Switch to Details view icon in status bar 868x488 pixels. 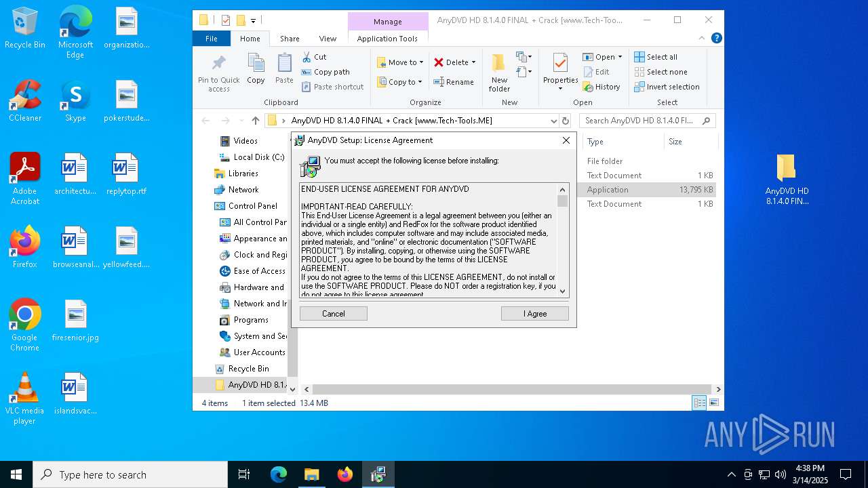point(699,403)
